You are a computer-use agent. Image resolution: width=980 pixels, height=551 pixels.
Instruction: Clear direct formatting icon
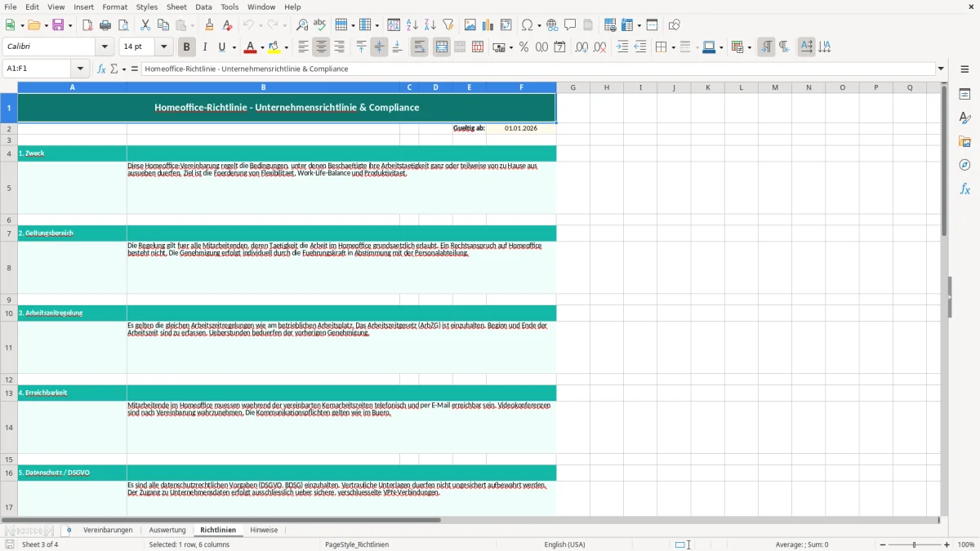click(228, 25)
